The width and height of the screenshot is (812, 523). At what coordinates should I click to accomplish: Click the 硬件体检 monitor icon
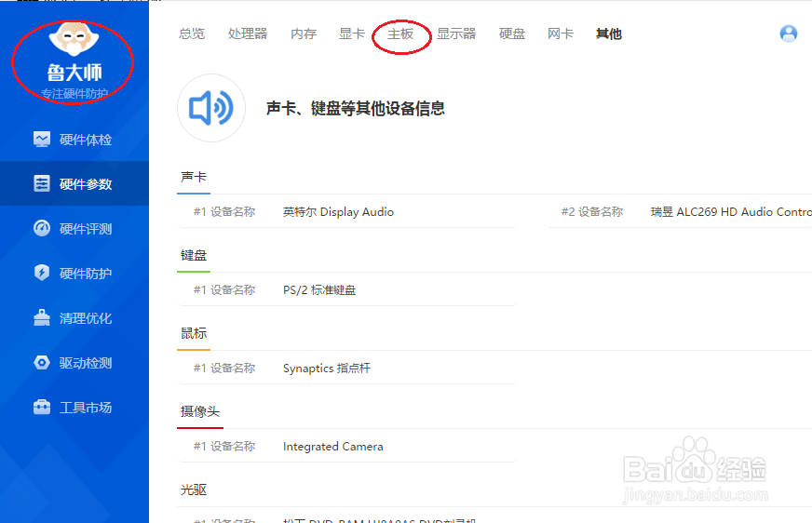[x=42, y=140]
